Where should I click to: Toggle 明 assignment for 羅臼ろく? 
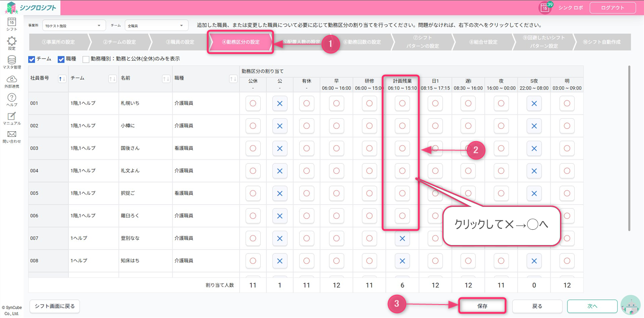[567, 216]
